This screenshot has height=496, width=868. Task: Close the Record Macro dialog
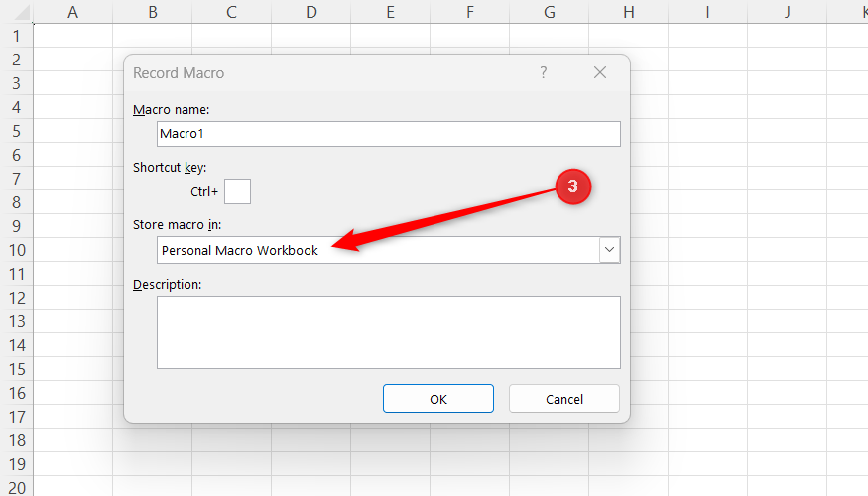point(600,72)
